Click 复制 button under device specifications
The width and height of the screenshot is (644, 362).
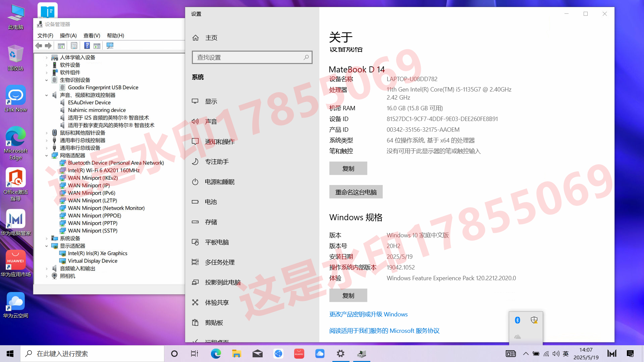click(x=348, y=168)
